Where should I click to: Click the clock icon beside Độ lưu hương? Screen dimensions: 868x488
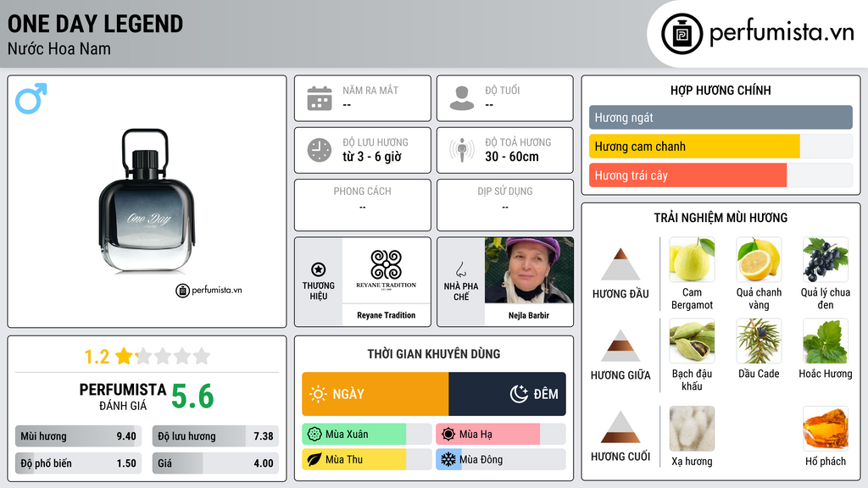320,150
